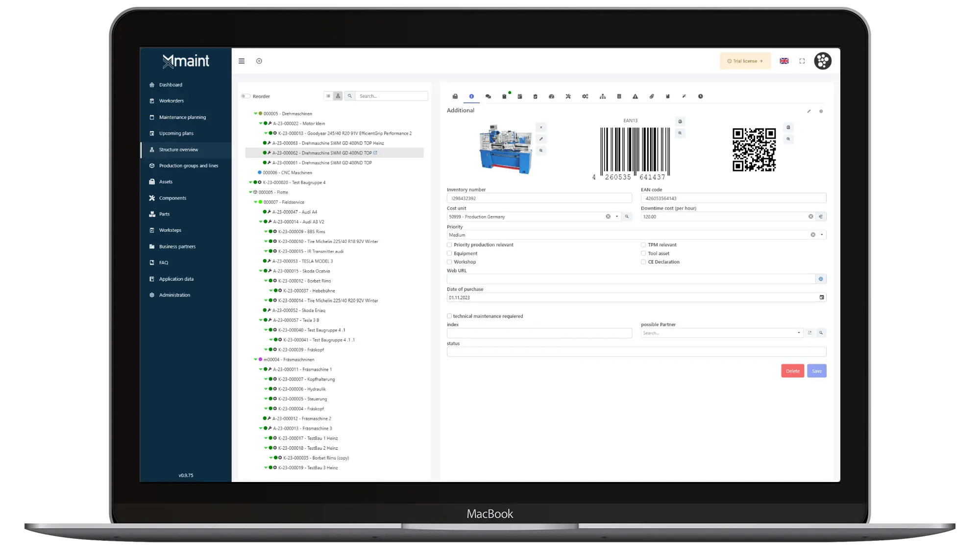Check the TPM relevant checkbox
Image resolution: width=980 pixels, height=554 pixels.
[x=643, y=245]
